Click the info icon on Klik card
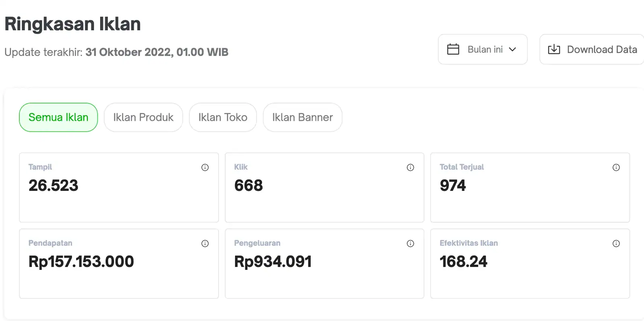Image resolution: width=644 pixels, height=321 pixels. click(x=410, y=168)
